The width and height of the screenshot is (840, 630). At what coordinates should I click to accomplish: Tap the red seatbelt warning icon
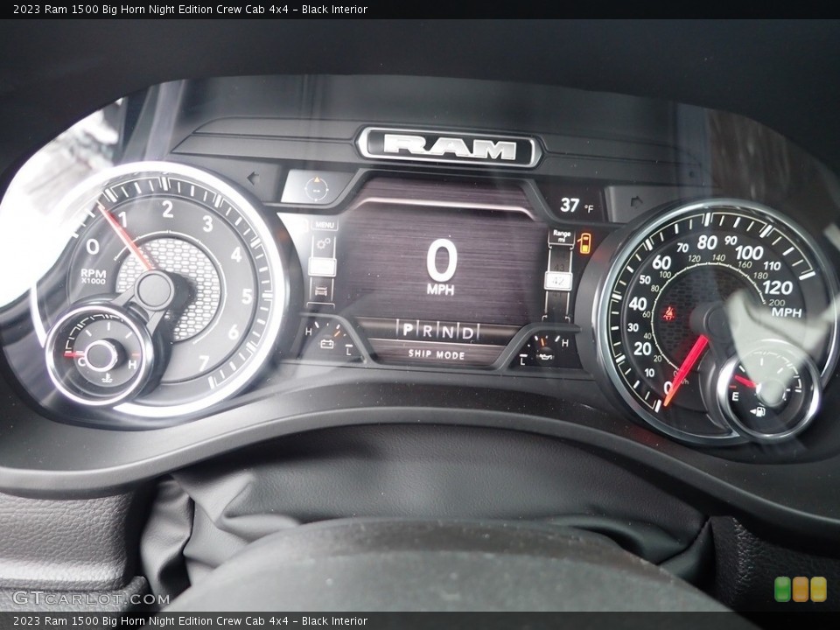pos(668,313)
